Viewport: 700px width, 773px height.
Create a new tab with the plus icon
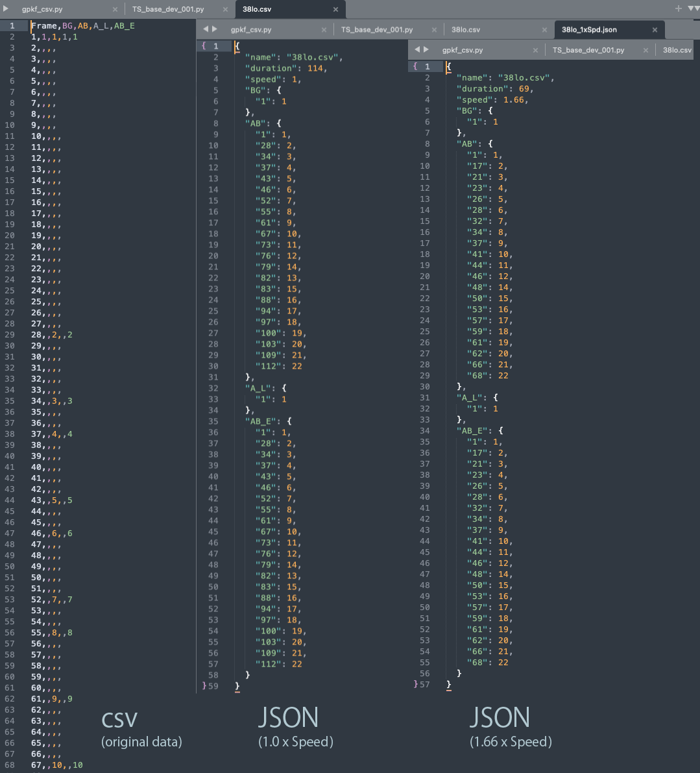(679, 9)
